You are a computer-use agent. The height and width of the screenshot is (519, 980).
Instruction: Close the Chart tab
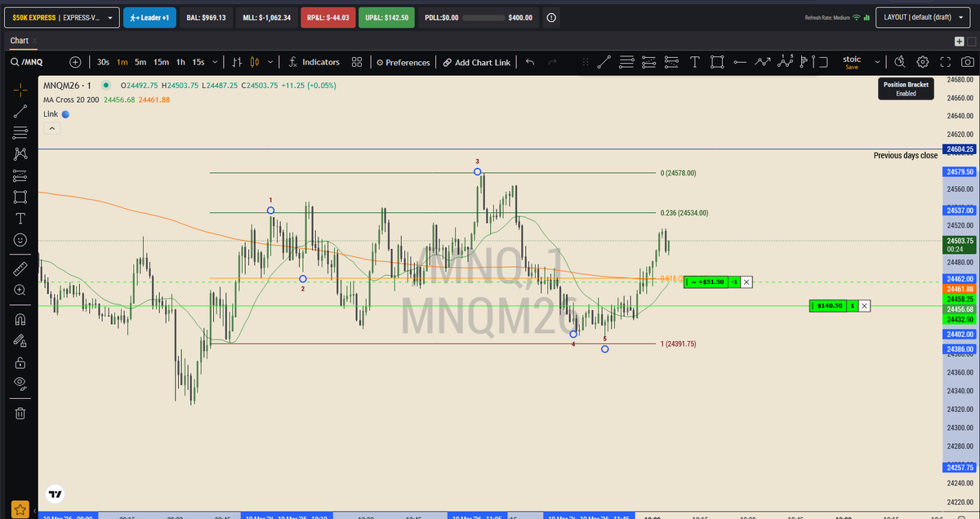click(x=35, y=40)
